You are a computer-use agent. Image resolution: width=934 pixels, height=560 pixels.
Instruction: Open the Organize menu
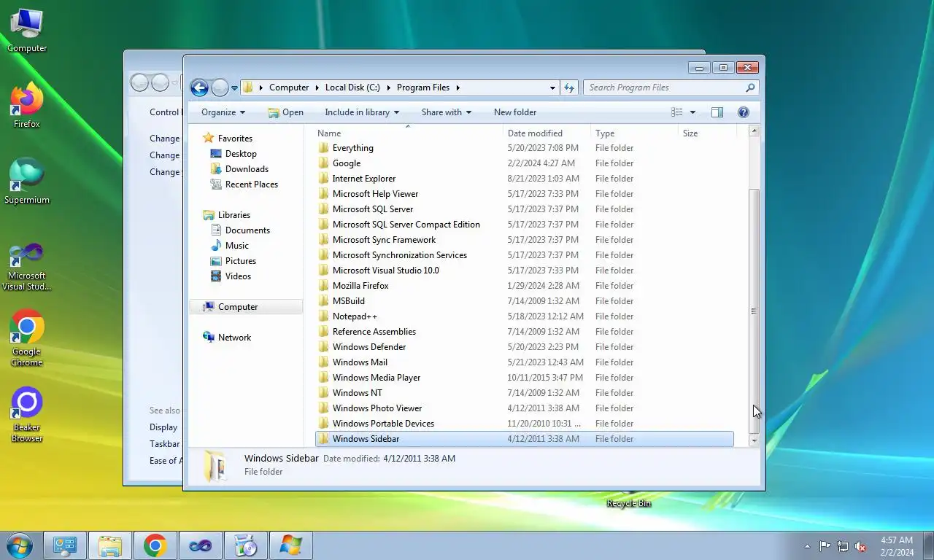[x=223, y=112]
